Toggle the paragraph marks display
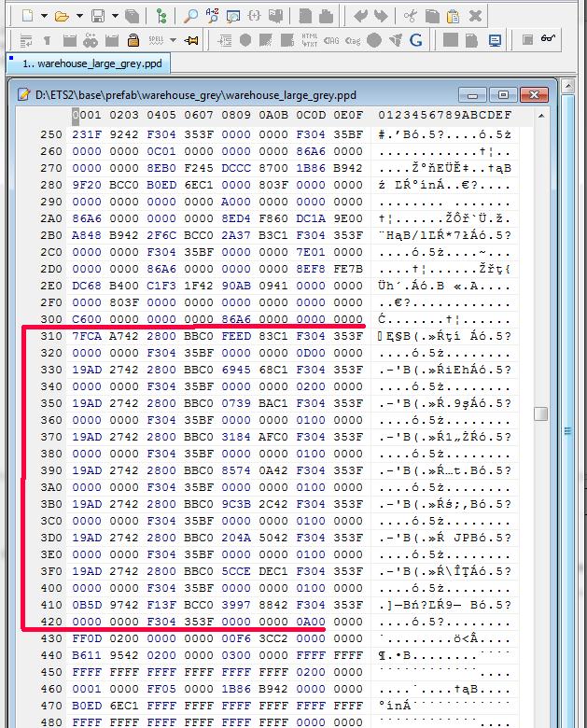 tap(48, 40)
